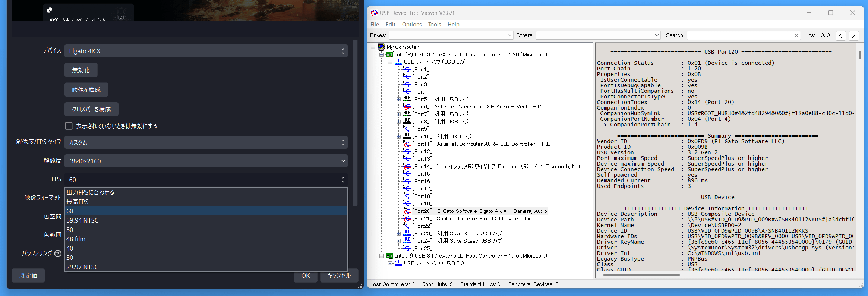Viewport: 868px width, 296px height.
Task: Click into the Search input field
Action: (x=740, y=35)
